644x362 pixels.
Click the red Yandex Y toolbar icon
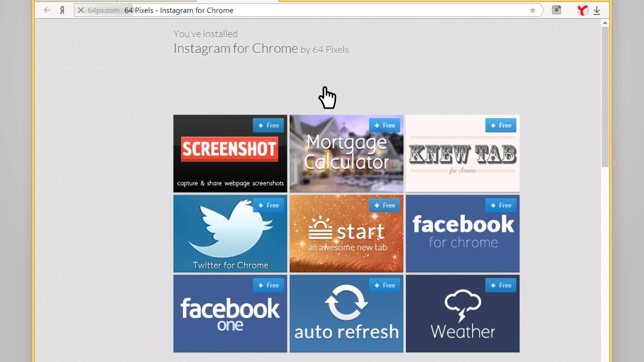point(582,10)
